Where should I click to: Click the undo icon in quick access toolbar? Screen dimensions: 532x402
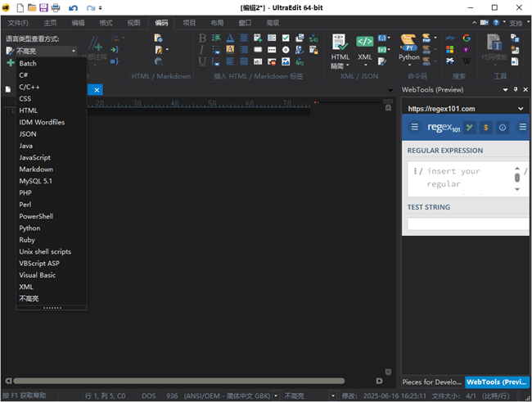[73, 7]
